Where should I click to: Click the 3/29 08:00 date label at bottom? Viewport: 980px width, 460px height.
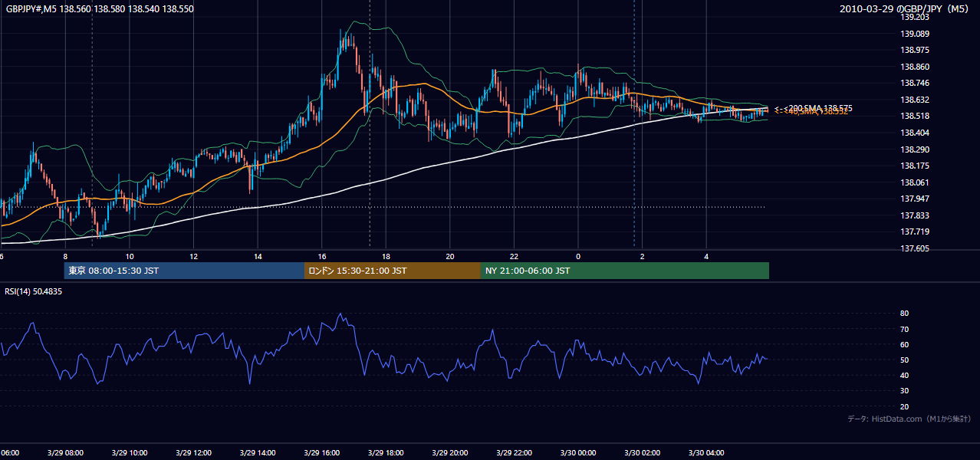click(x=64, y=453)
